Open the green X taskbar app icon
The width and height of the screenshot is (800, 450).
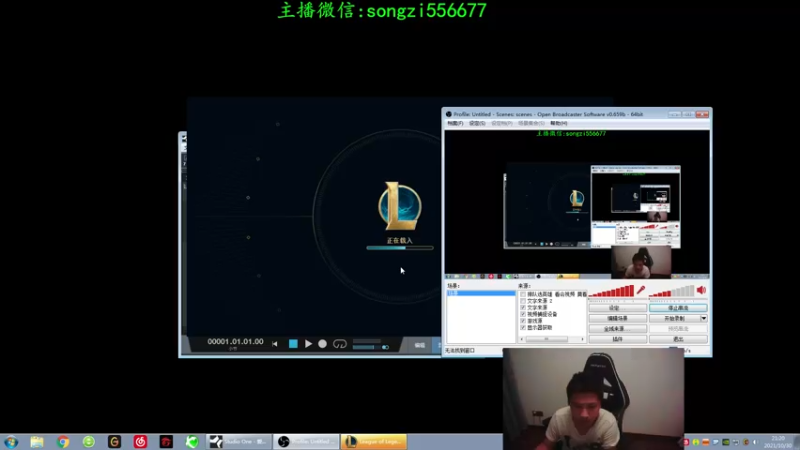click(192, 442)
